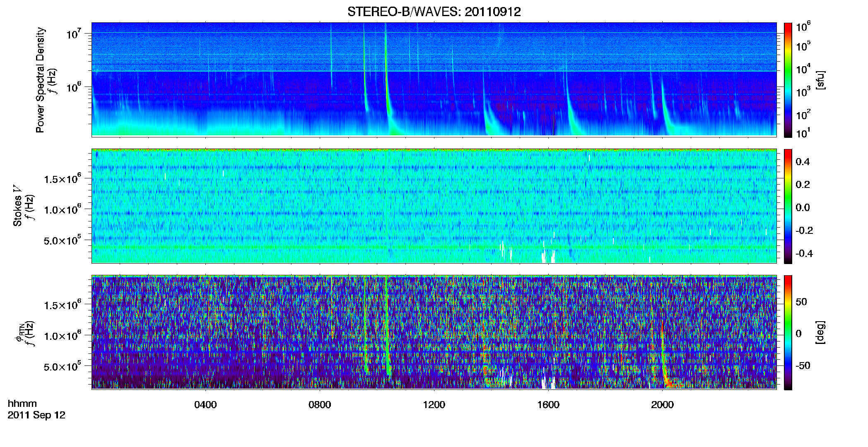This screenshot has width=868, height=447.
Task: Click the Stokes V spectrogram panel
Action: (x=434, y=206)
